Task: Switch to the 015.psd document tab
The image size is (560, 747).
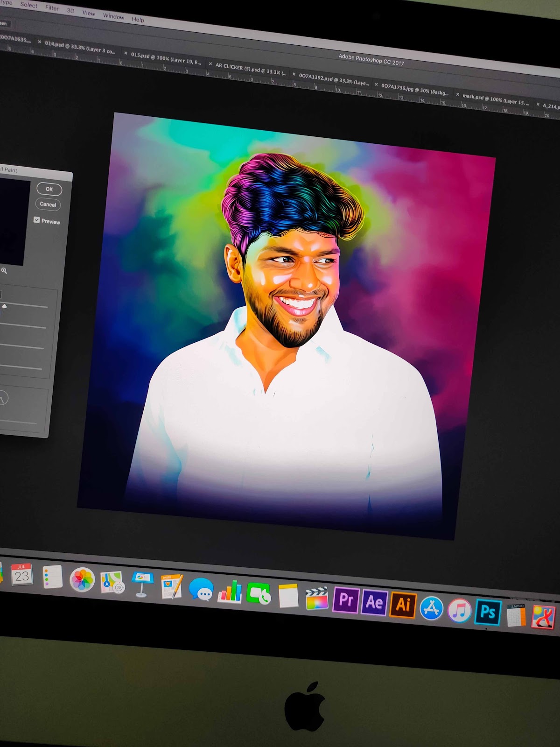Action: 166,58
